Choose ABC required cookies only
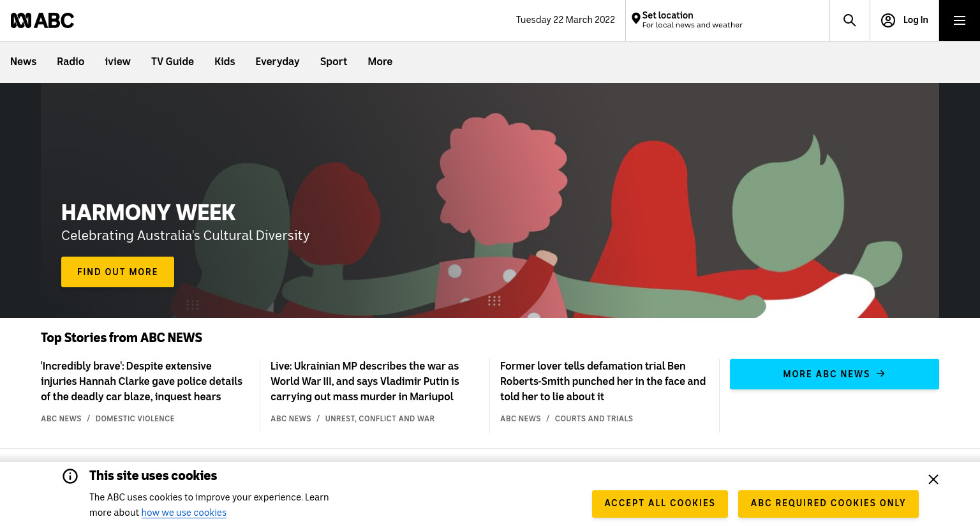Screen dimensions: 980x526 click(828, 504)
